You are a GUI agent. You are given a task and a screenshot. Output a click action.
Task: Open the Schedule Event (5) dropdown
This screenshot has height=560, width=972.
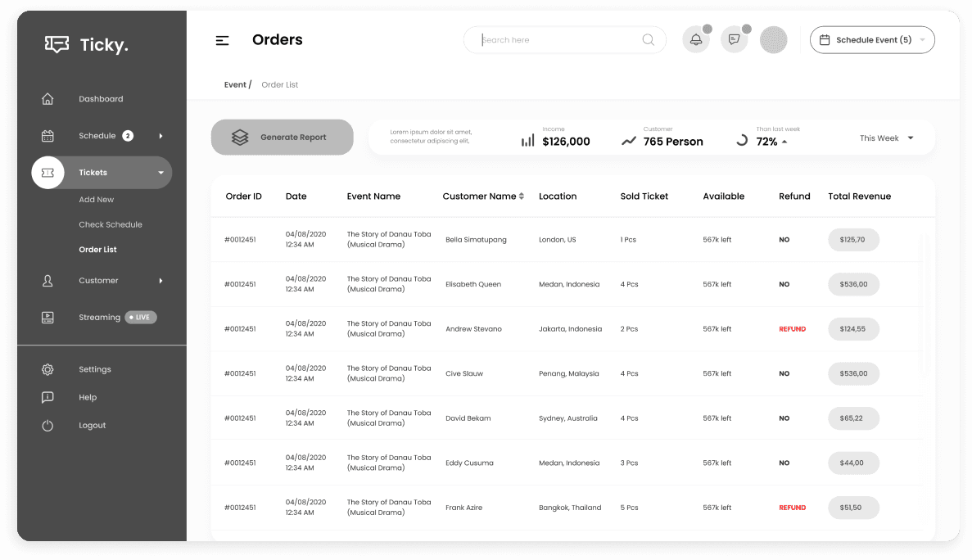tap(872, 39)
